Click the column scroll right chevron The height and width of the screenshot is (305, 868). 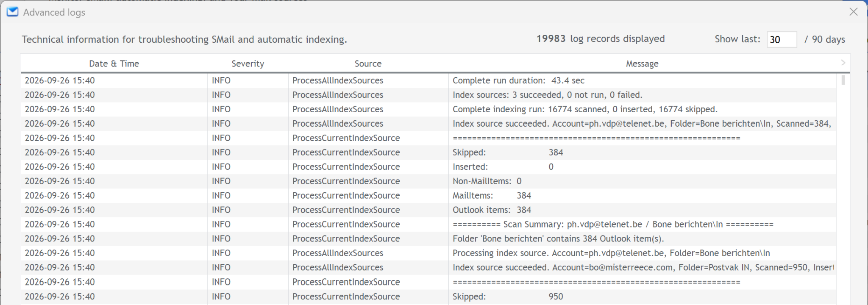pos(843,63)
